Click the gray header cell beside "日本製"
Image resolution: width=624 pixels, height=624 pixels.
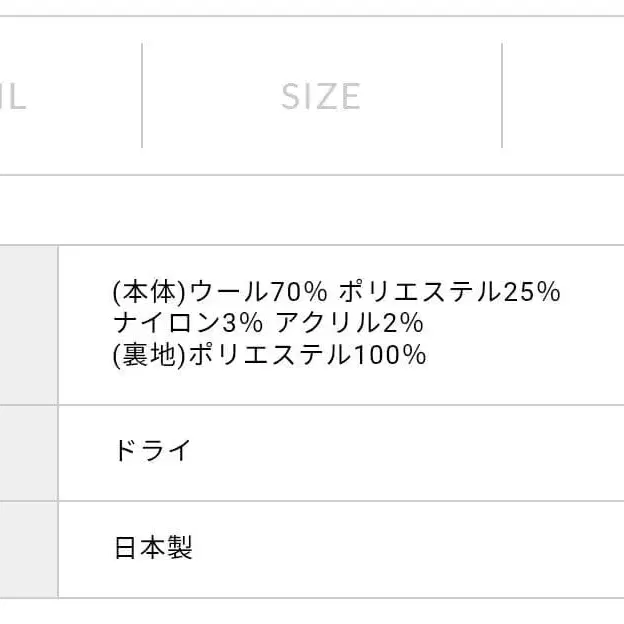pyautogui.click(x=28, y=549)
